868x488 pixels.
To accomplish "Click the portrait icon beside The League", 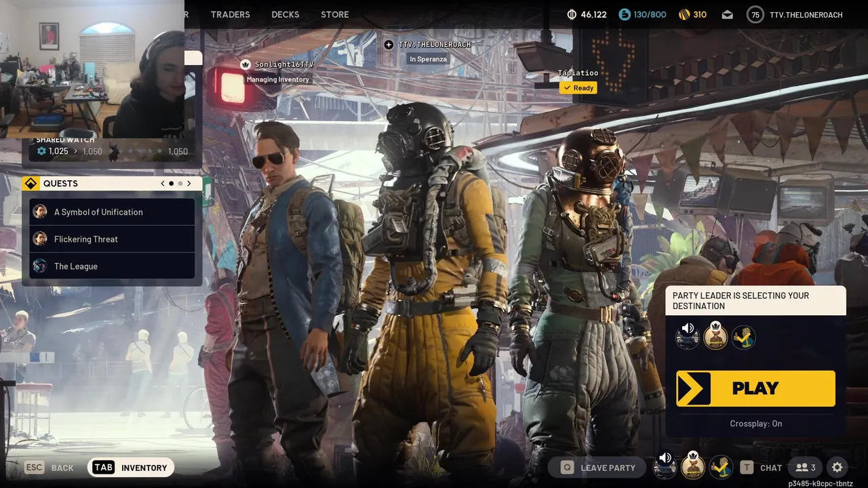I will pos(40,266).
